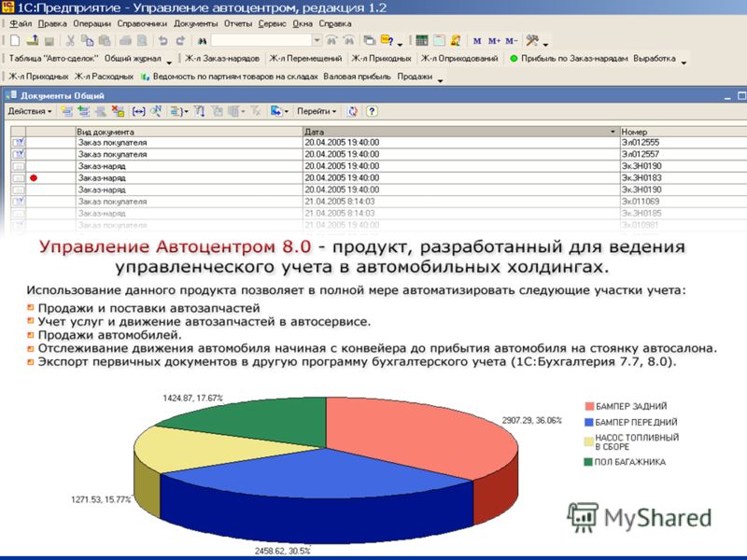Open the Операции menu
747x560 pixels.
(92, 23)
